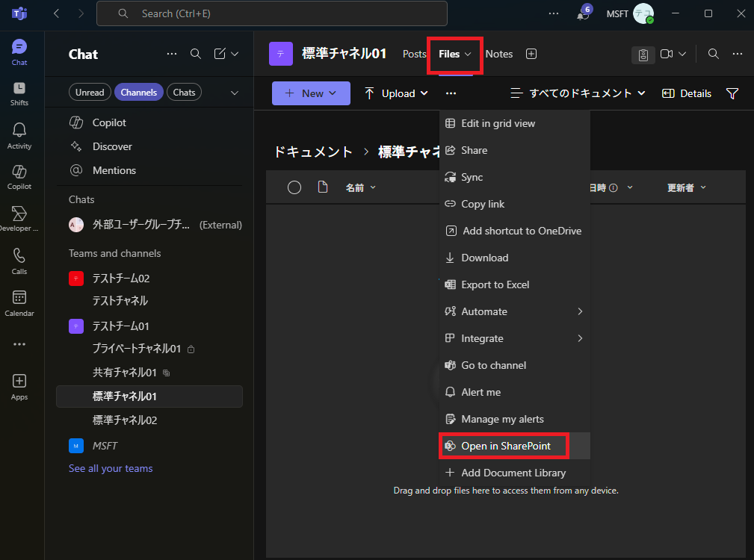Select all files with the circle checkbox
Viewport: 754px width, 560px height.
point(294,187)
